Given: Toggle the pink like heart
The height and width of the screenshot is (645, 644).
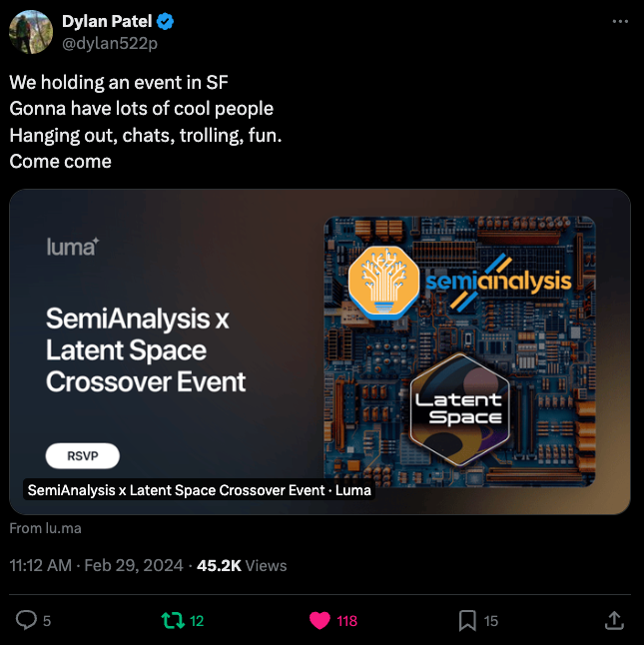Looking at the screenshot, I should (x=320, y=620).
